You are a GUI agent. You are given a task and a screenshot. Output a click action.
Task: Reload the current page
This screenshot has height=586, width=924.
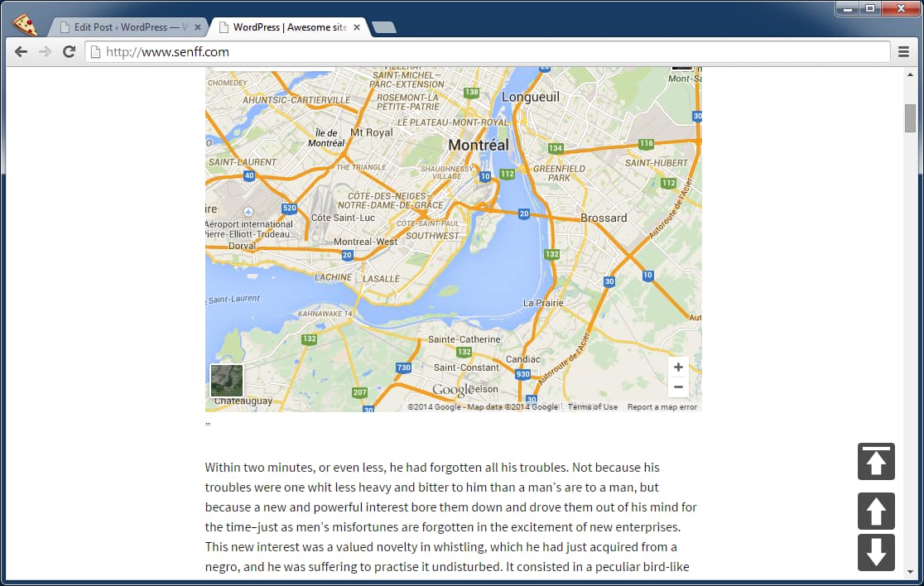click(x=70, y=51)
